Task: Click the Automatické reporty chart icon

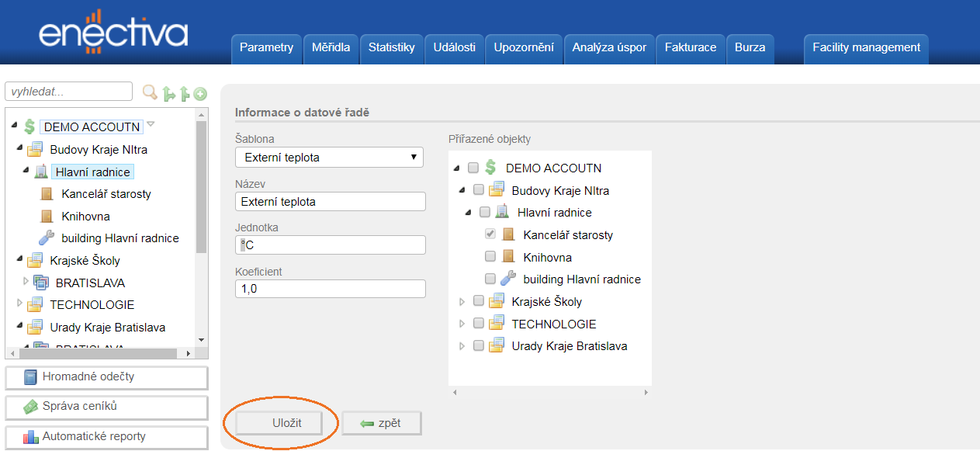Action: coord(30,436)
